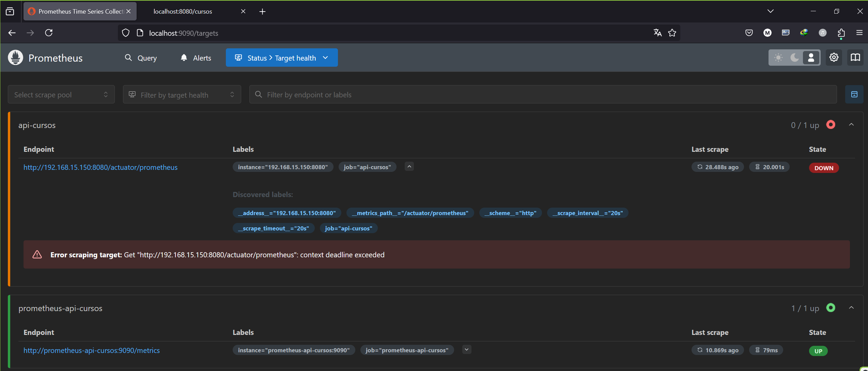Click 28.488s ago last scrape badge
The image size is (868, 371).
pyautogui.click(x=718, y=167)
